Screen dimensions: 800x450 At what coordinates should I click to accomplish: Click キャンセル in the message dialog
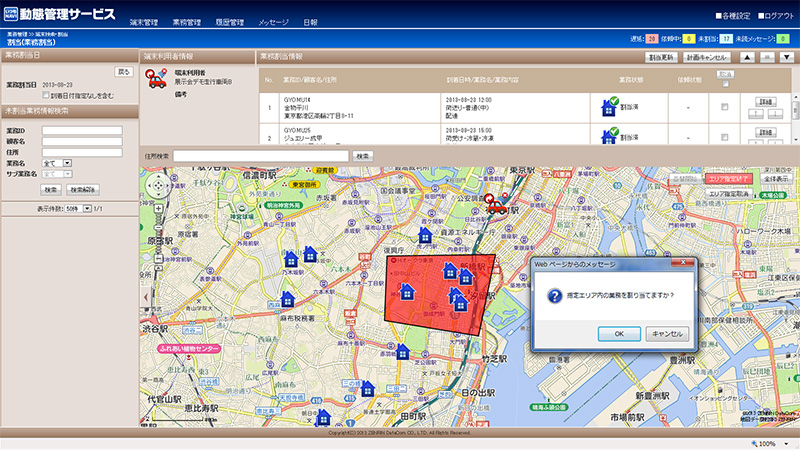click(667, 334)
